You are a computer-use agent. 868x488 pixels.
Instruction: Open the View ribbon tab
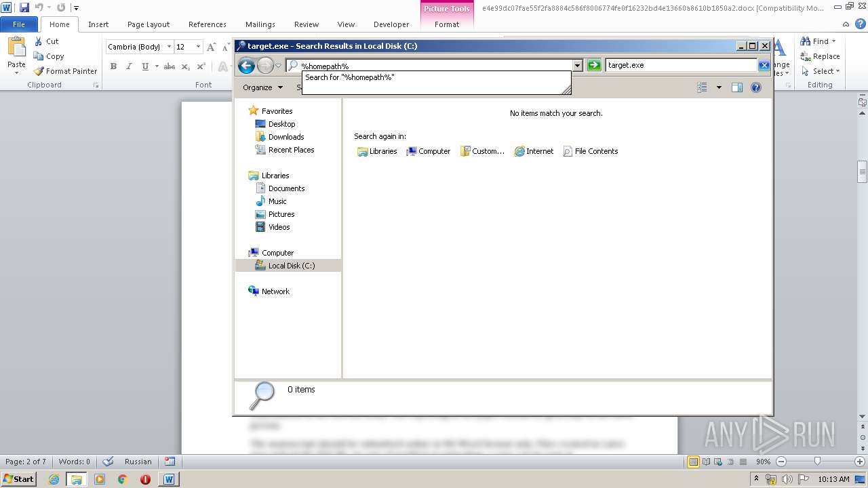point(346,24)
